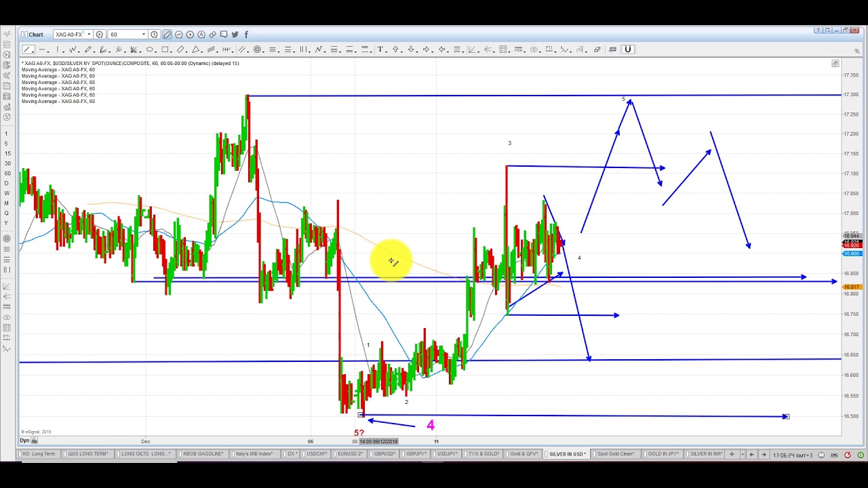Click the drawing mode pencil toggle in title bar
The width and height of the screenshot is (868, 488).
click(x=167, y=35)
